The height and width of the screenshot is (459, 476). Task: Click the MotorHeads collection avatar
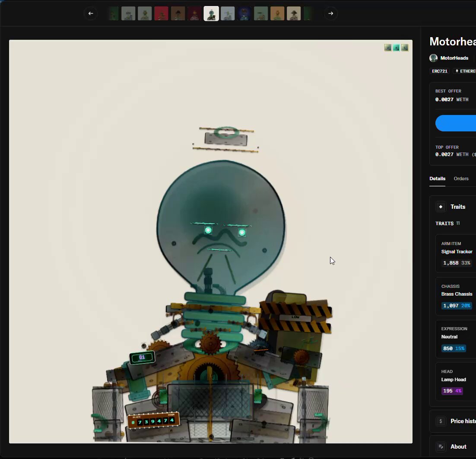tap(434, 58)
